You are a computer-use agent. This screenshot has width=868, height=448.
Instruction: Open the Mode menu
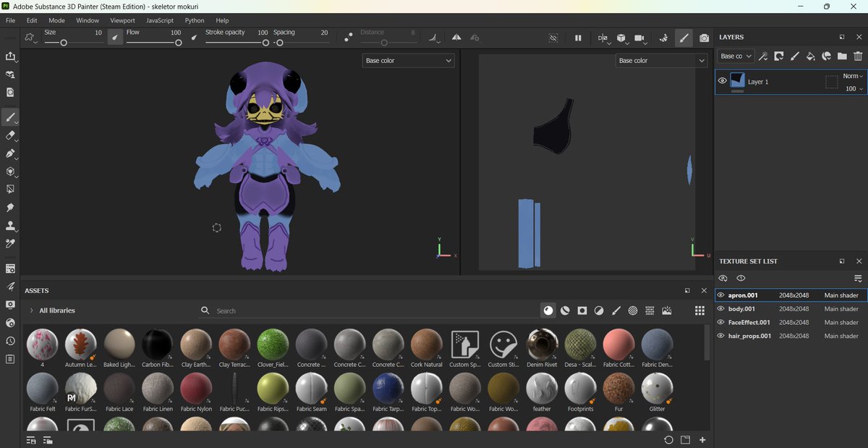[x=56, y=20]
